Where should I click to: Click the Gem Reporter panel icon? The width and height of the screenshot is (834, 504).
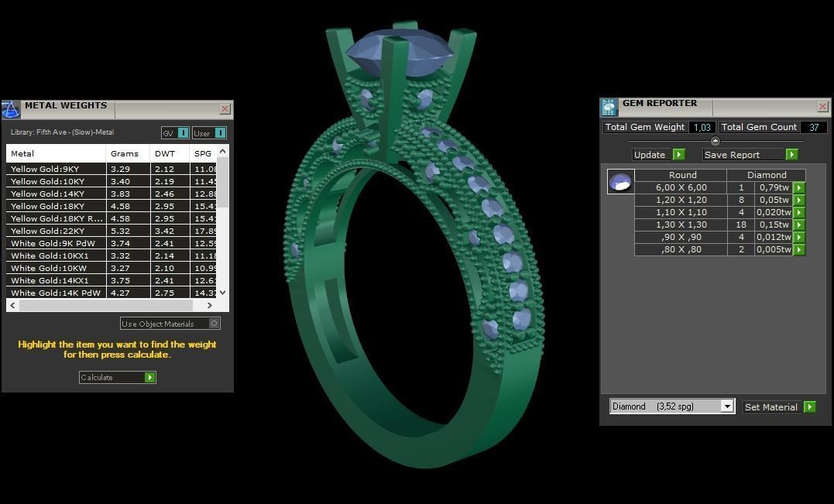point(609,108)
